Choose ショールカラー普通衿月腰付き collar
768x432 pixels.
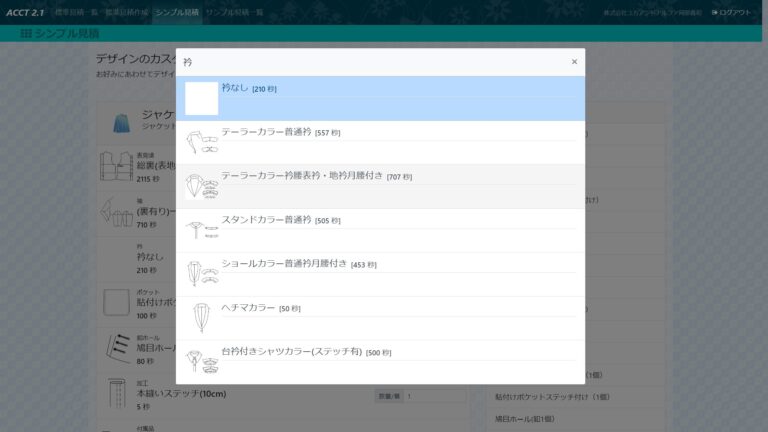380,274
